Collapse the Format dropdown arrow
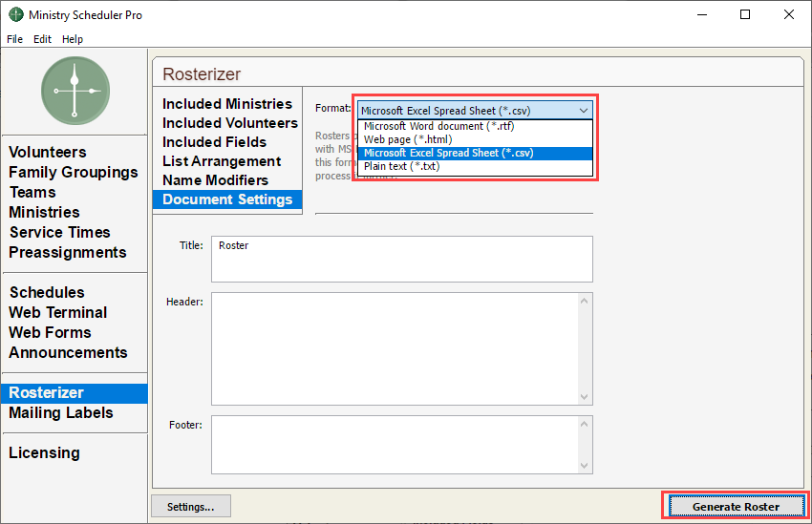The image size is (812, 524). coord(583,111)
